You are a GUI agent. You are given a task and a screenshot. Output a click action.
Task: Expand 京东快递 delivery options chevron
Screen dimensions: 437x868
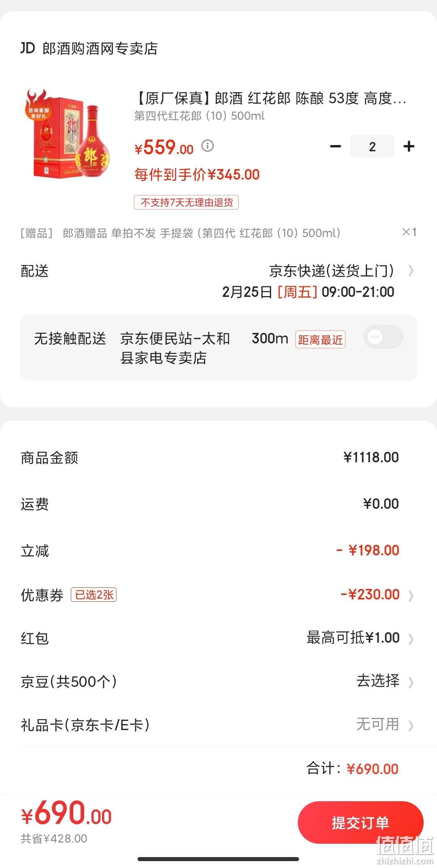[x=411, y=271]
